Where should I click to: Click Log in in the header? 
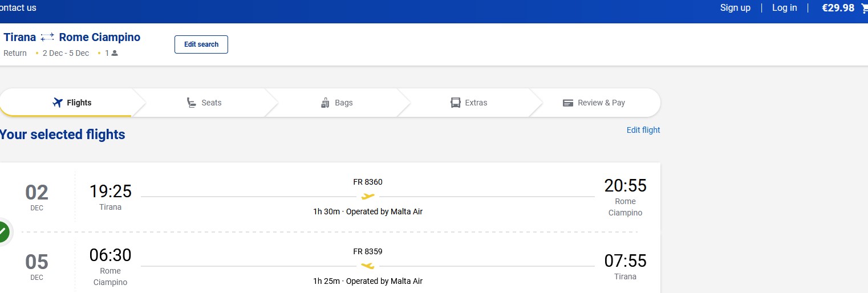[x=784, y=7]
